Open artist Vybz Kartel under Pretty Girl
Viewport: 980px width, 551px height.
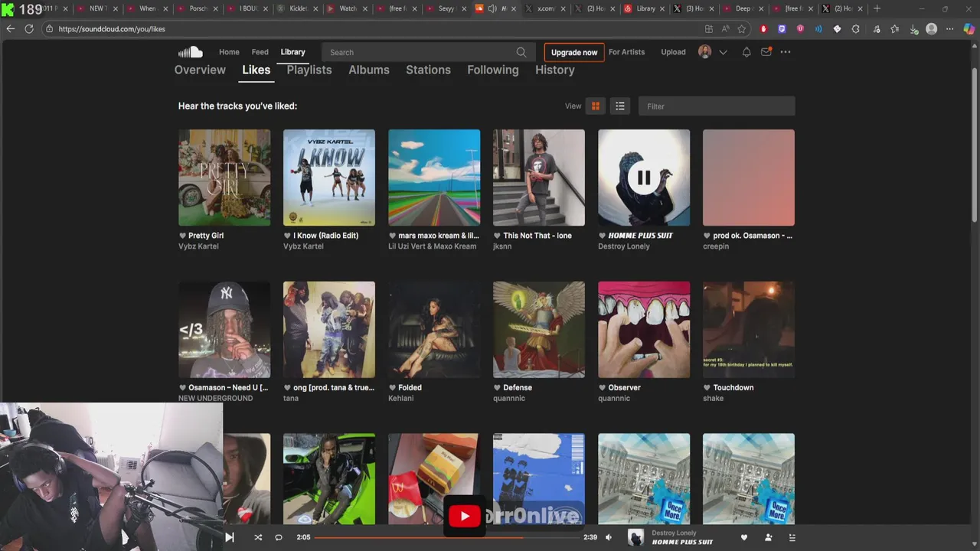click(198, 246)
